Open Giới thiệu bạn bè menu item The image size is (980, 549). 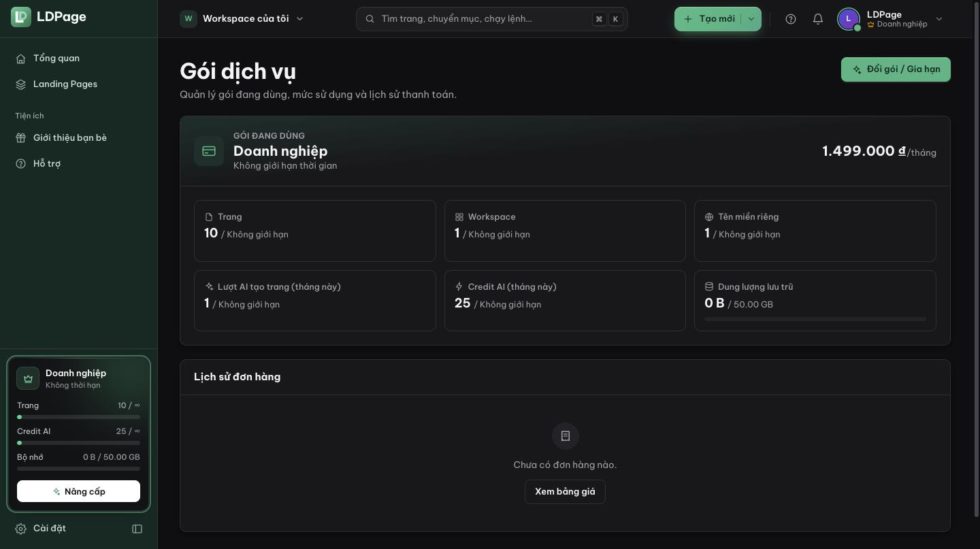(79, 138)
